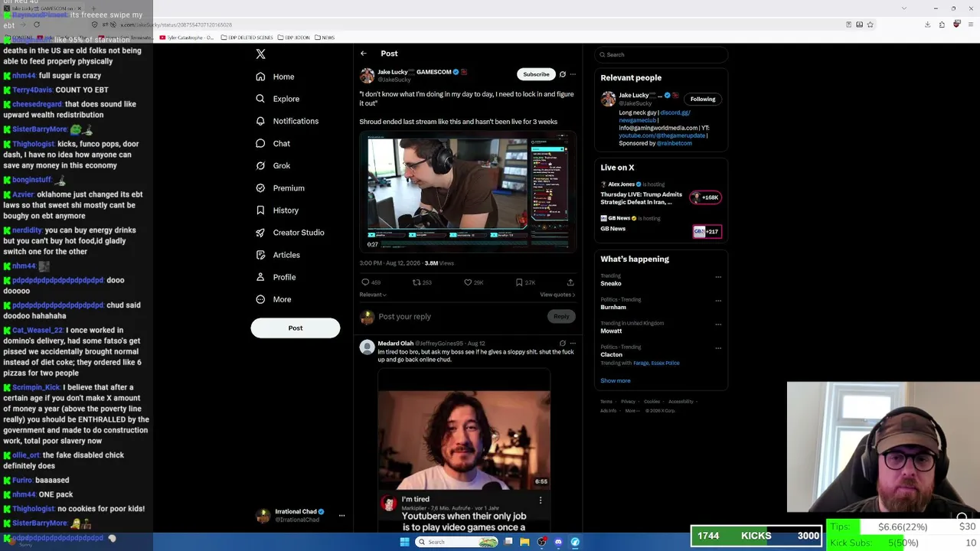The width and height of the screenshot is (980, 551).
Task: Click the grey Reply button
Action: coord(561,316)
